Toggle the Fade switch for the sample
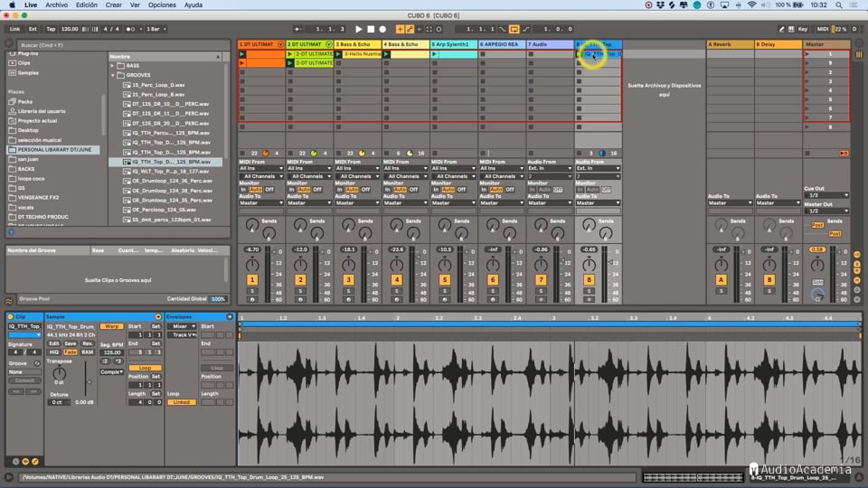This screenshot has height=488, width=868. 71,352
